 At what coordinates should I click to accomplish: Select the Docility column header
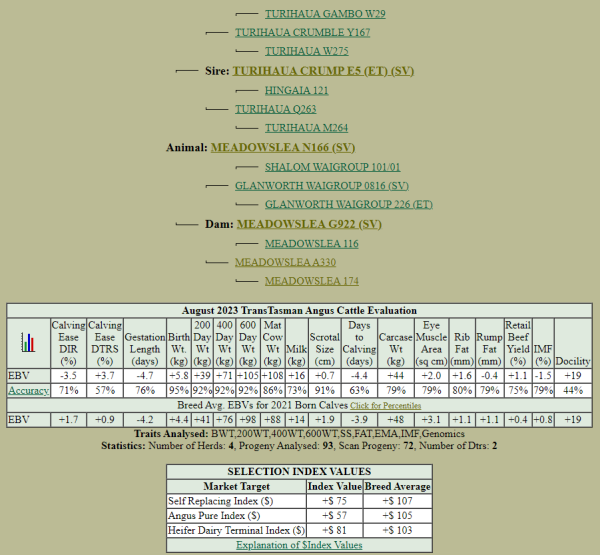point(573,343)
